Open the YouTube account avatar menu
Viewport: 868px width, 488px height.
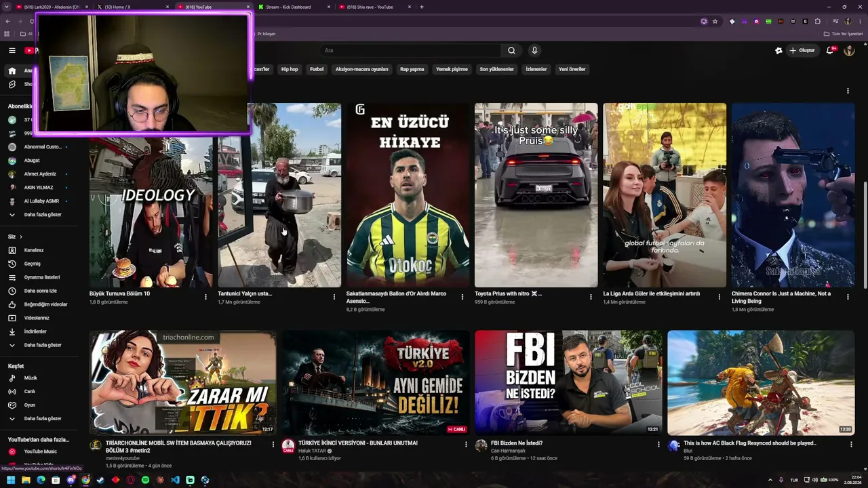(x=849, y=50)
